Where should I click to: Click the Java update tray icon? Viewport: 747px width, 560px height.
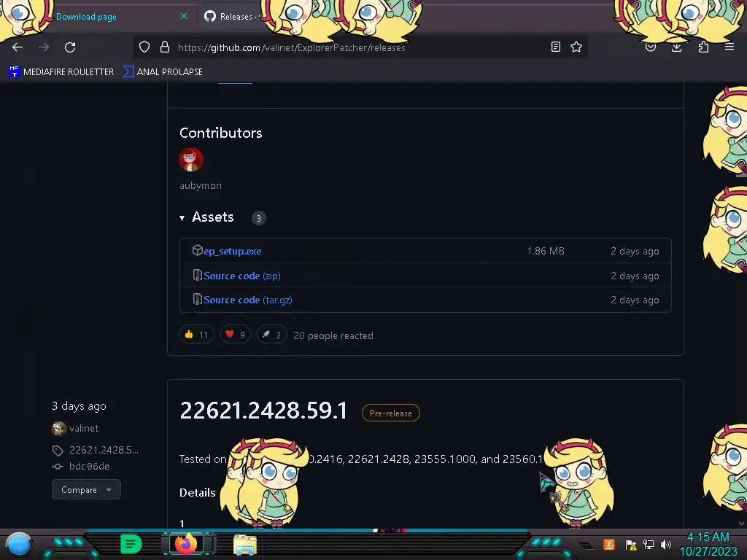[x=609, y=544]
